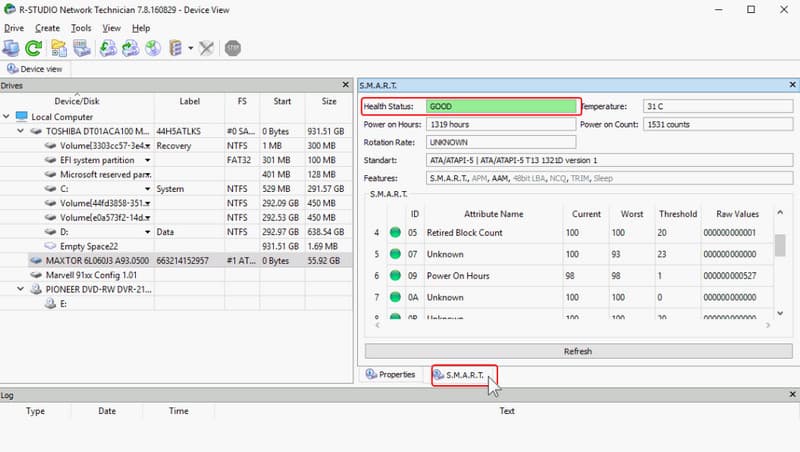
Task: Click the Label column header
Action: click(x=189, y=101)
